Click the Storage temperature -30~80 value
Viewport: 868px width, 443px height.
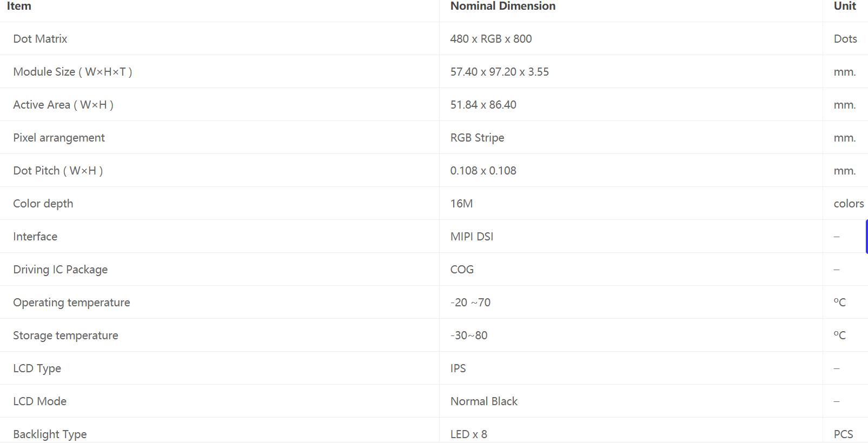469,335
